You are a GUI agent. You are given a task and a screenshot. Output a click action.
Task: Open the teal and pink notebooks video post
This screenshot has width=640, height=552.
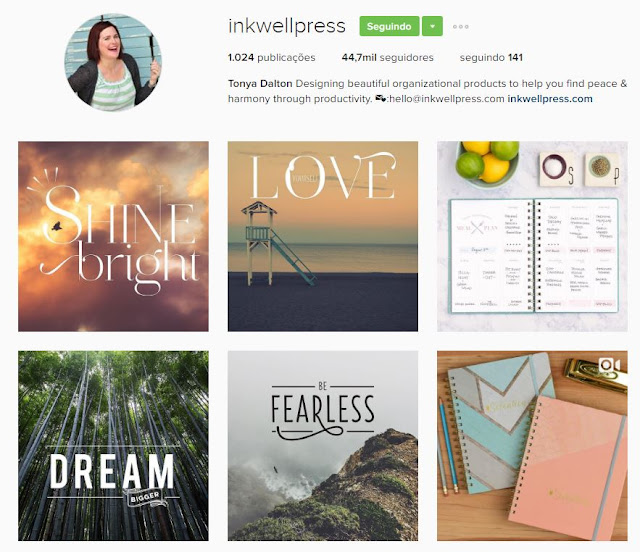pyautogui.click(x=532, y=446)
